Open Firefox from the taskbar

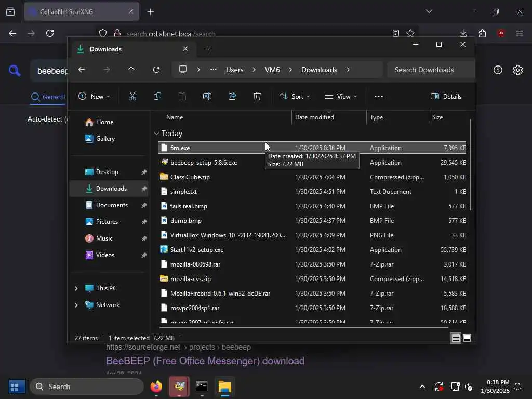[156, 387]
